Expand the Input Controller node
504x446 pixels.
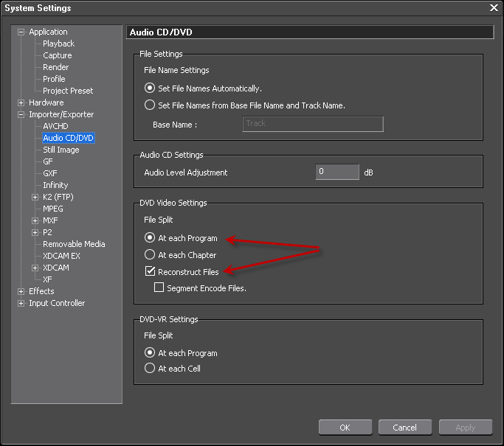pyautogui.click(x=21, y=304)
